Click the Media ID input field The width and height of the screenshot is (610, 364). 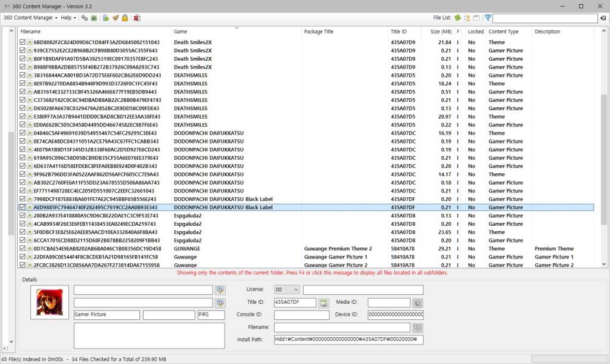pos(389,302)
